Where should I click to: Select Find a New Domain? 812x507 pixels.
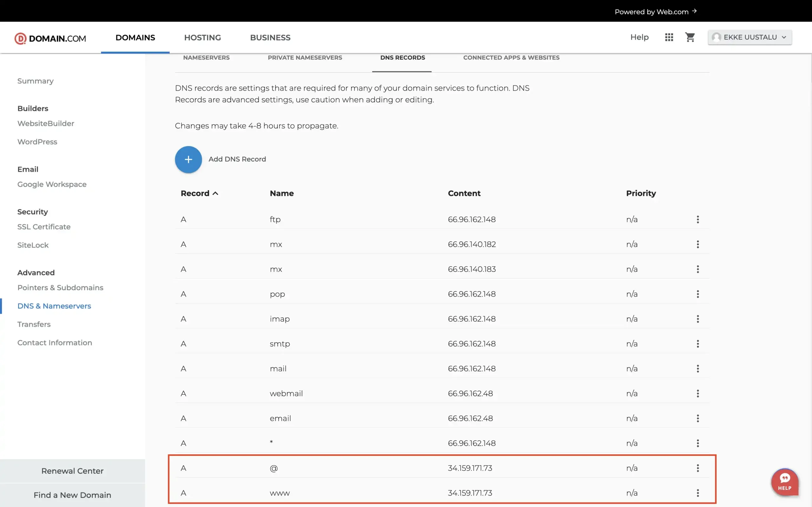pos(72,495)
